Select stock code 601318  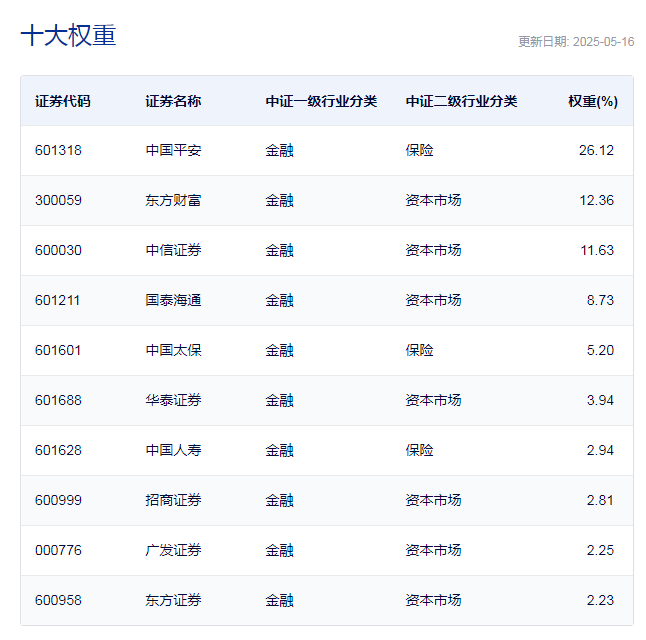coord(58,150)
